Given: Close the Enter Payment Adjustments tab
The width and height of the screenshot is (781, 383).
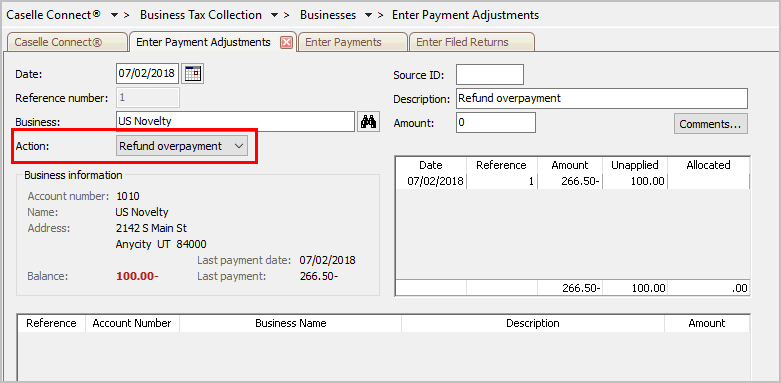Looking at the screenshot, I should tap(286, 43).
